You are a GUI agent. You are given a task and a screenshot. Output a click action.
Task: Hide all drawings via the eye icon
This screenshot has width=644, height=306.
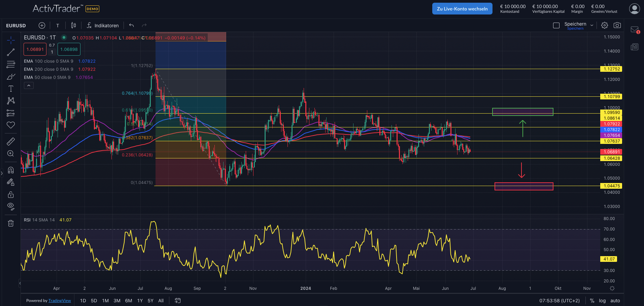[x=11, y=206]
